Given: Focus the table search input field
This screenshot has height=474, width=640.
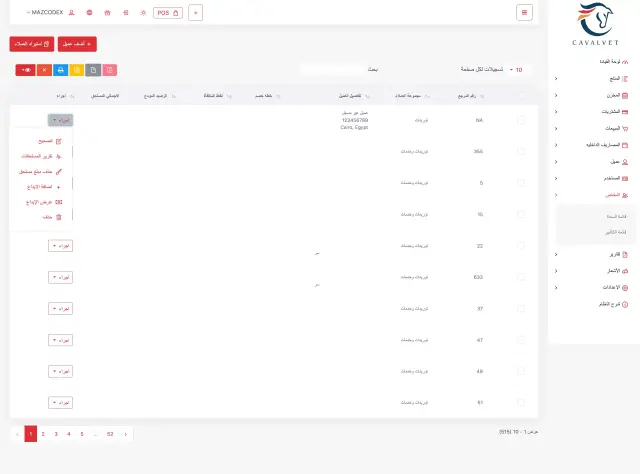Looking at the screenshot, I should (x=332, y=69).
